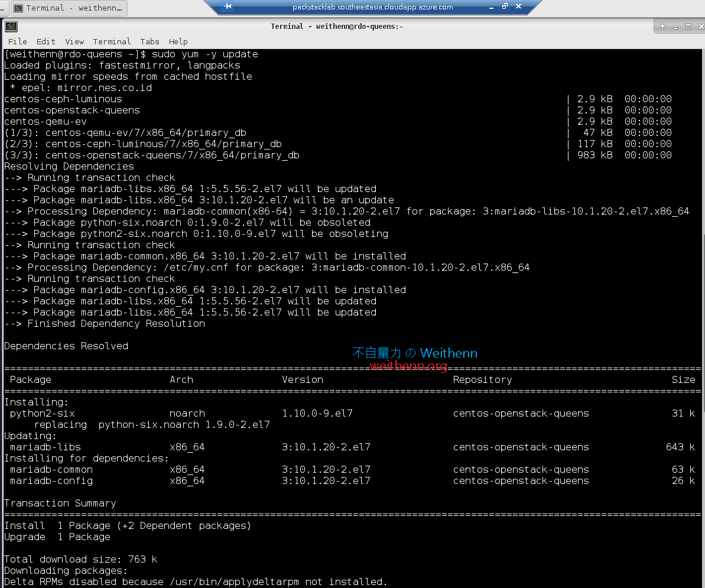Click the 'Dependencies Resolved' line

pos(66,346)
